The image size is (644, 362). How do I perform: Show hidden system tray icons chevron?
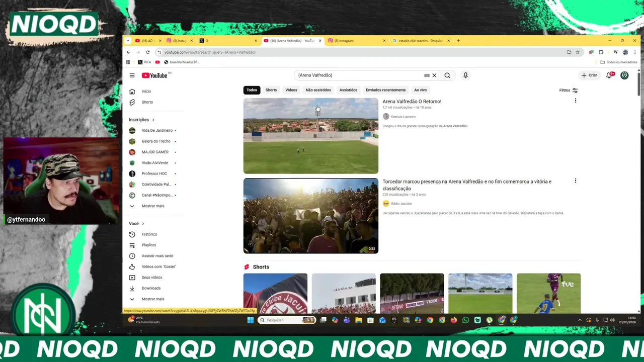tap(580, 320)
